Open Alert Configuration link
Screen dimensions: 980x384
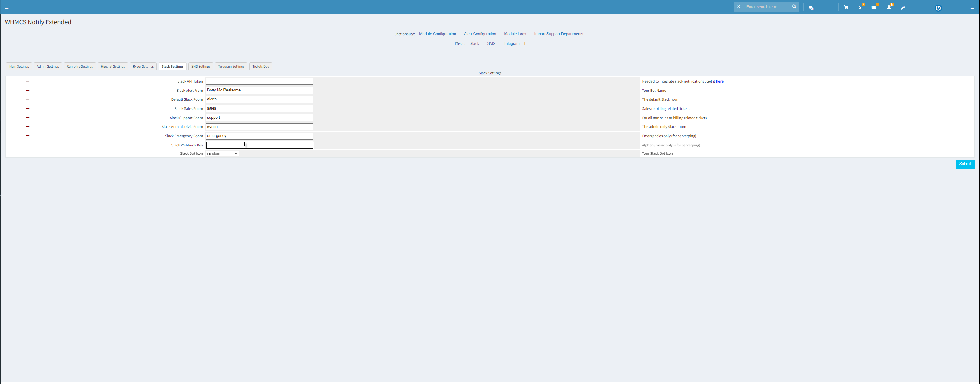tap(480, 34)
